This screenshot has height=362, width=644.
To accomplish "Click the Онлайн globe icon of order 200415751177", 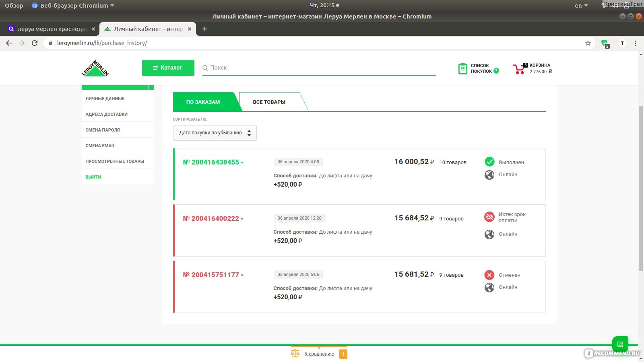I will (x=489, y=288).
